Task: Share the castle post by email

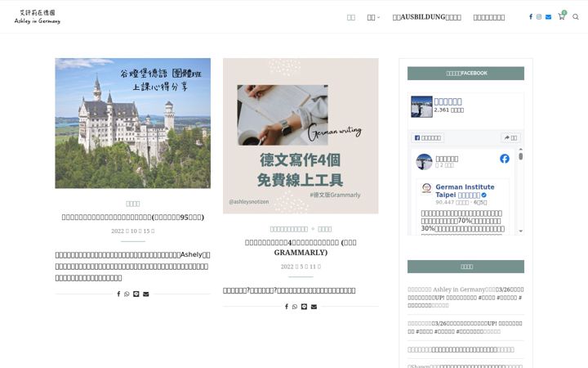Action: [146, 294]
